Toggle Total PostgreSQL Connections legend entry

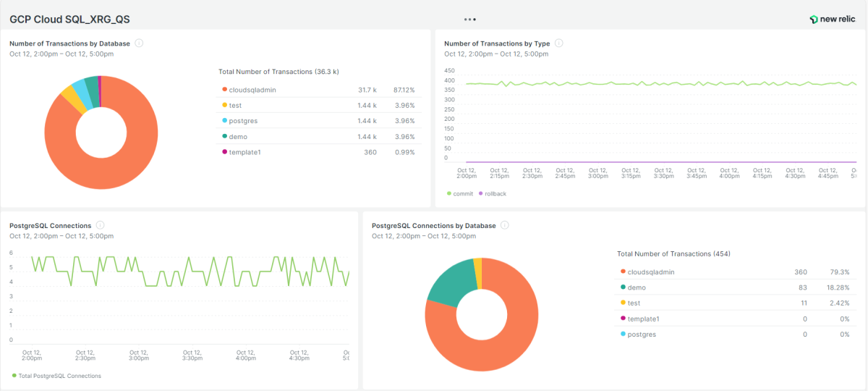coord(56,376)
